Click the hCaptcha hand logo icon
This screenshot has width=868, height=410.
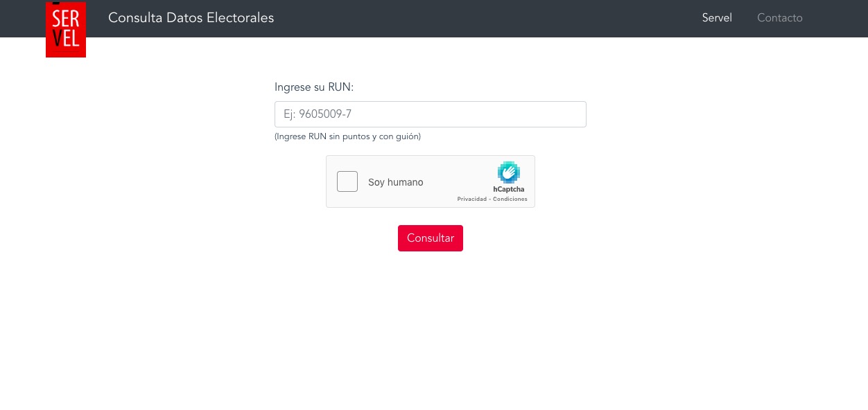point(509,172)
